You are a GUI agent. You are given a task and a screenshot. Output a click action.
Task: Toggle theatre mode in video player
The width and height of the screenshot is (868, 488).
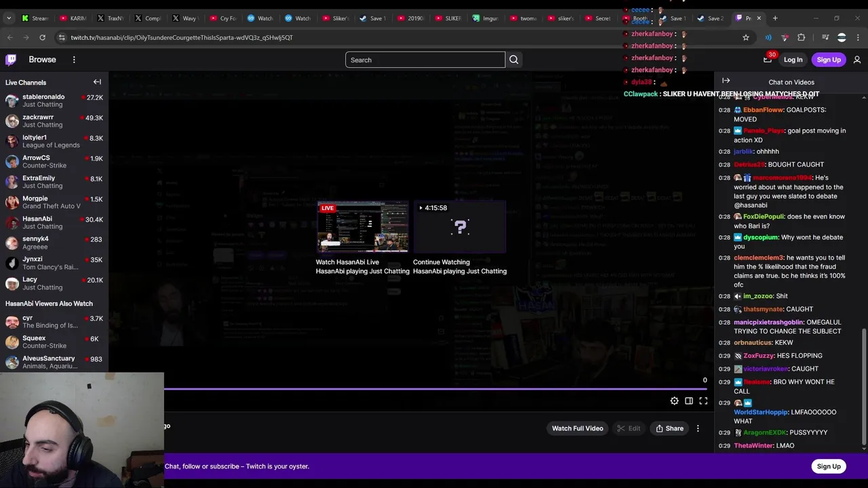coord(689,401)
